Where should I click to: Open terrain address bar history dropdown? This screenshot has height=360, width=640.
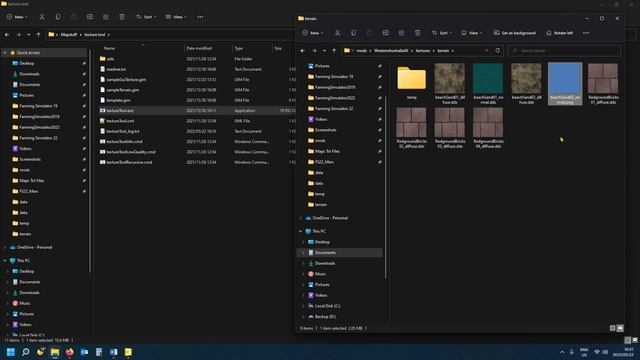pos(487,51)
